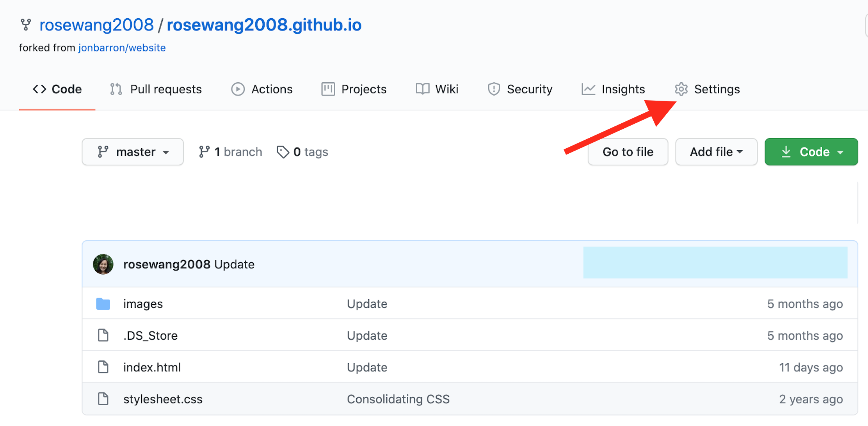Open the Actions tab

[261, 89]
